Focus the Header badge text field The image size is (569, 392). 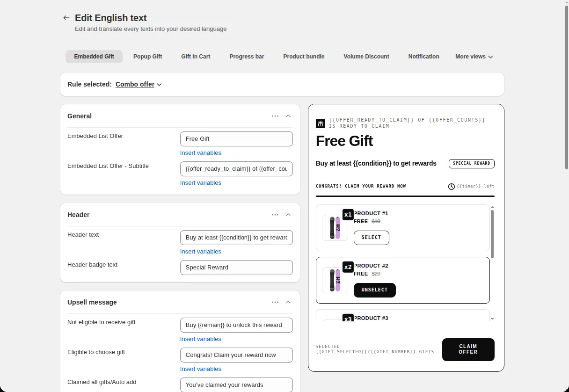click(x=236, y=268)
